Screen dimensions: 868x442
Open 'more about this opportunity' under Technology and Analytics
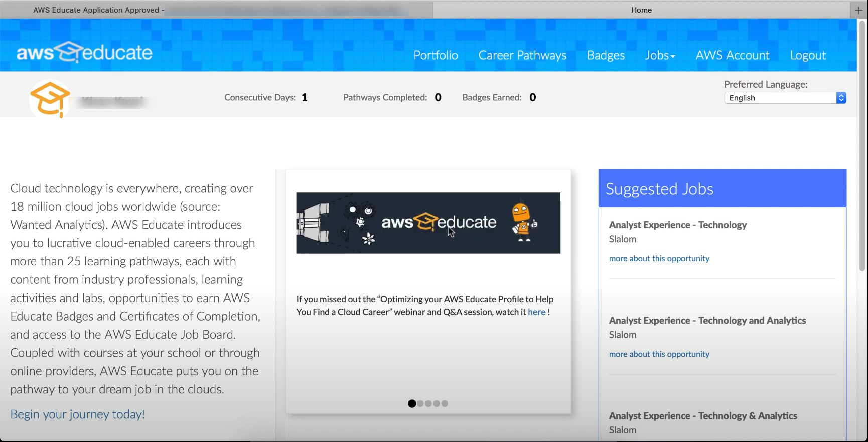click(659, 354)
